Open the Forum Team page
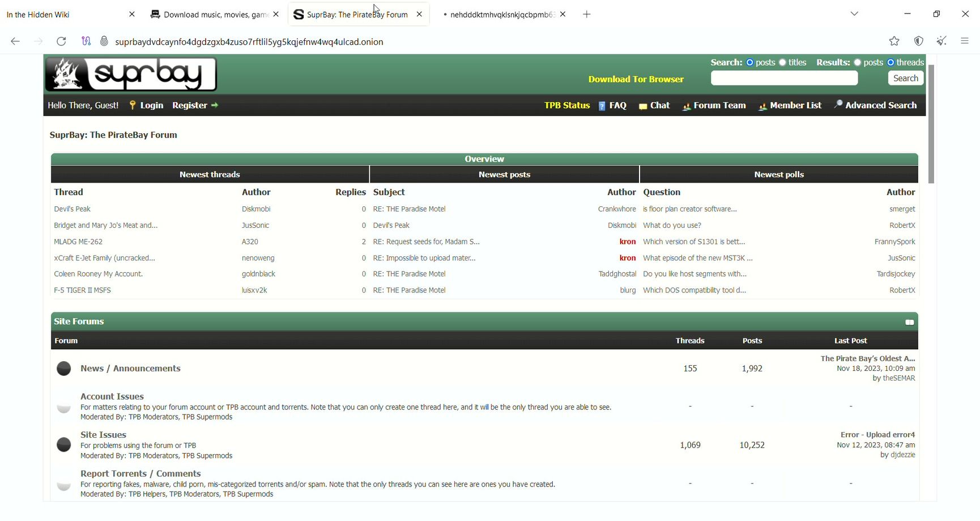 pyautogui.click(x=714, y=105)
